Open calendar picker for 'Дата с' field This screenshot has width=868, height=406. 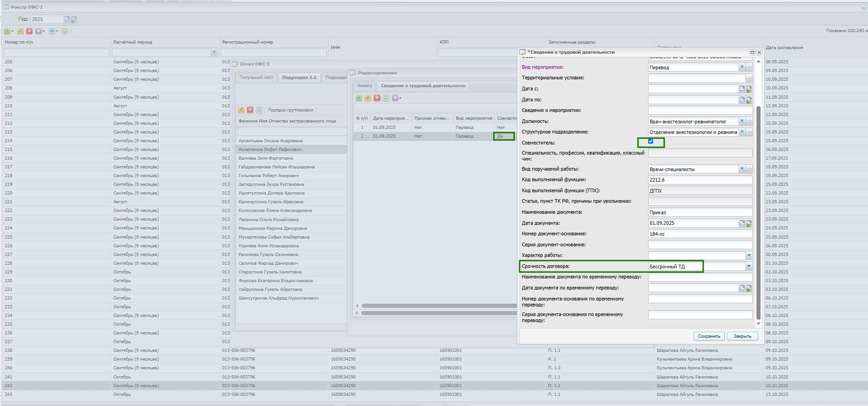[742, 89]
